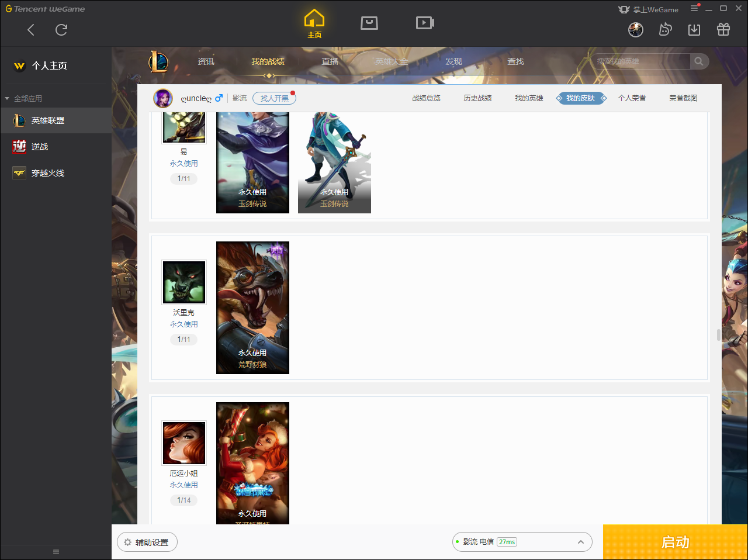
Task: Click the Tencent WeGame logo
Action: coord(46,9)
